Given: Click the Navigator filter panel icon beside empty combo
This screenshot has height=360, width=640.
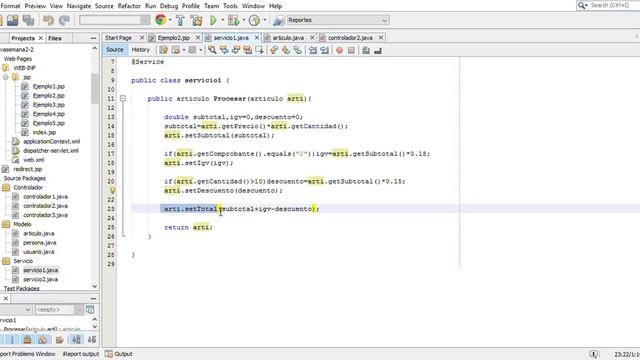Looking at the screenshot, I should [x=90, y=309].
